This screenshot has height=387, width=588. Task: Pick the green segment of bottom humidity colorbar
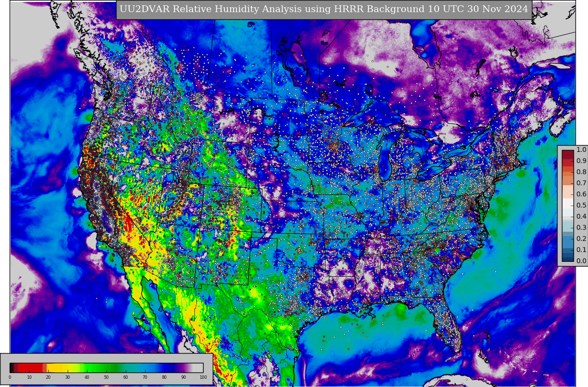pos(102,368)
